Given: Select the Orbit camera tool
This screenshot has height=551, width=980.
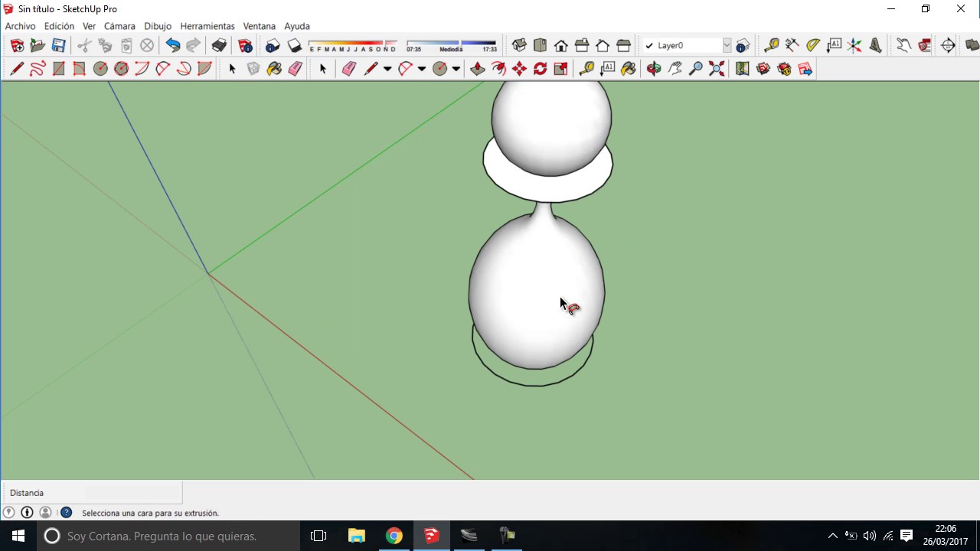Looking at the screenshot, I should tap(654, 69).
